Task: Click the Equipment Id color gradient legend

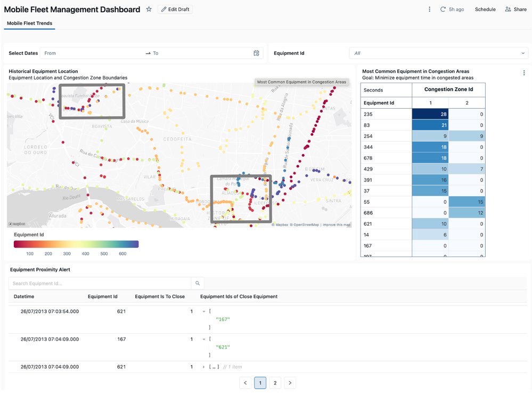Action: [x=76, y=244]
